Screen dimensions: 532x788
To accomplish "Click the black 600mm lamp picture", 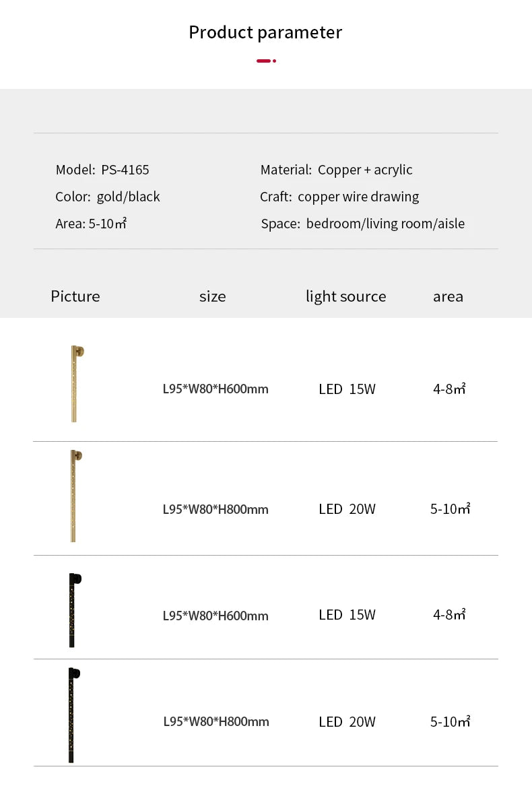I will click(75, 610).
